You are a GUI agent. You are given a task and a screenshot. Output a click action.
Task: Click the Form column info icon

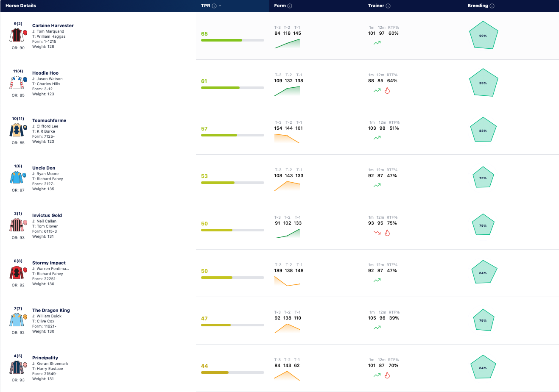pos(290,6)
